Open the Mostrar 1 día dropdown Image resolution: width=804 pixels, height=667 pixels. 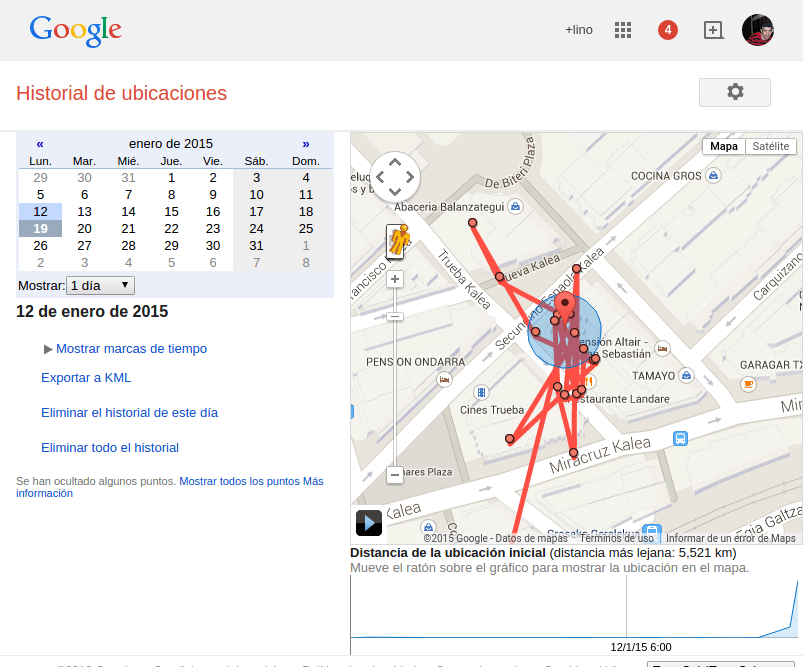point(100,286)
